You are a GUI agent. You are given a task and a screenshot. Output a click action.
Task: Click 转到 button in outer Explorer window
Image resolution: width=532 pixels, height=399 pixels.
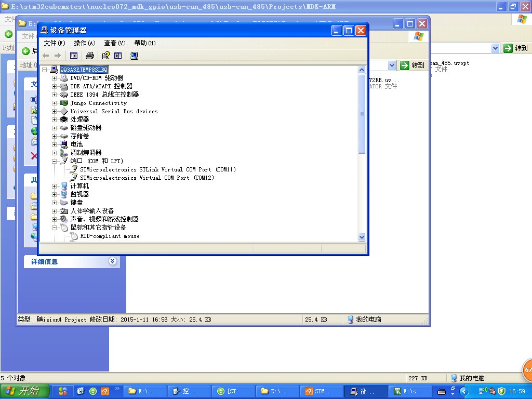coord(516,48)
